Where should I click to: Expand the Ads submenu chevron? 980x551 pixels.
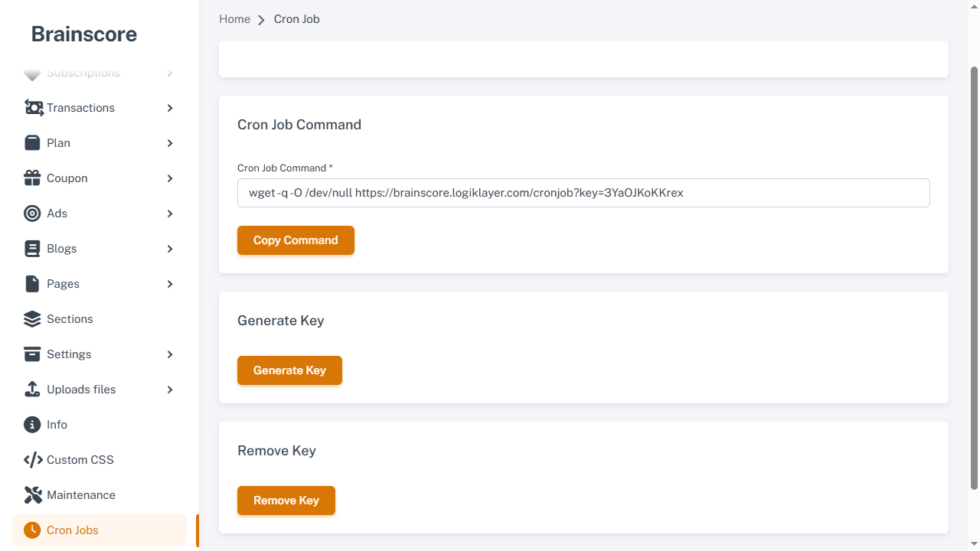click(170, 214)
